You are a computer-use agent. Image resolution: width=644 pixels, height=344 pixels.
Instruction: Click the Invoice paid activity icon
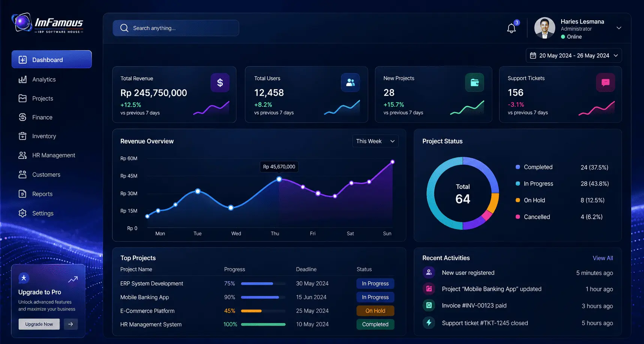pos(429,305)
